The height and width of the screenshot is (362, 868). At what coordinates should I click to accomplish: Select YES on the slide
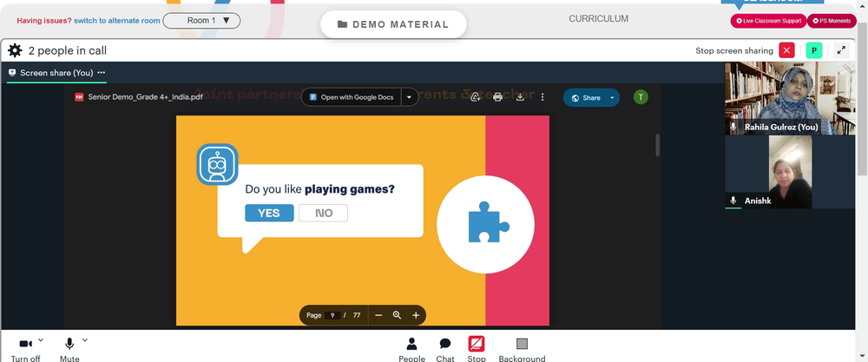[269, 213]
